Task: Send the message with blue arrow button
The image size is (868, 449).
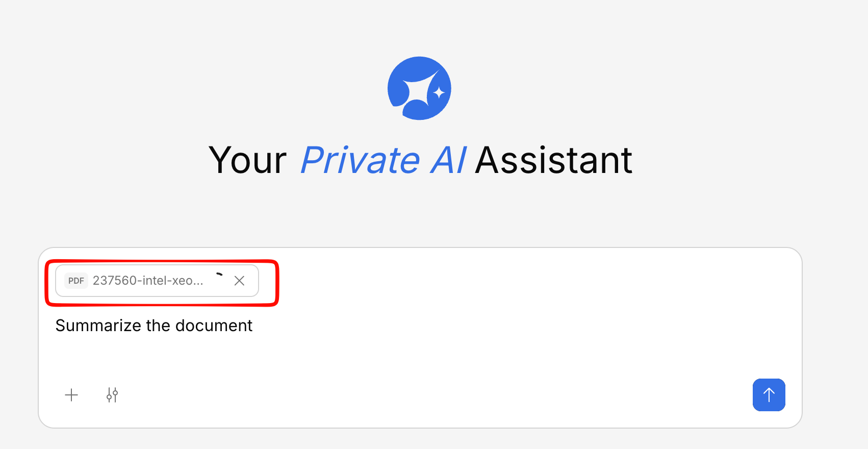Action: (769, 394)
